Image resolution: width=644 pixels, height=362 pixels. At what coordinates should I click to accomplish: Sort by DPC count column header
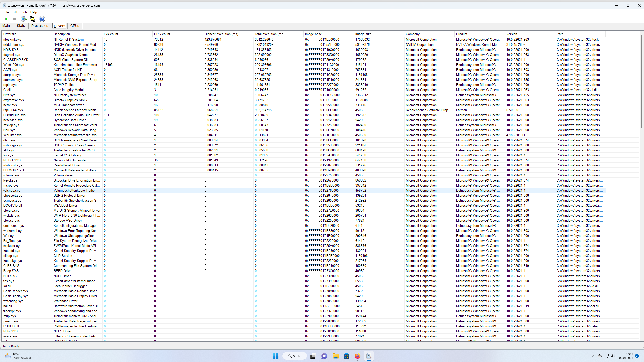point(162,34)
